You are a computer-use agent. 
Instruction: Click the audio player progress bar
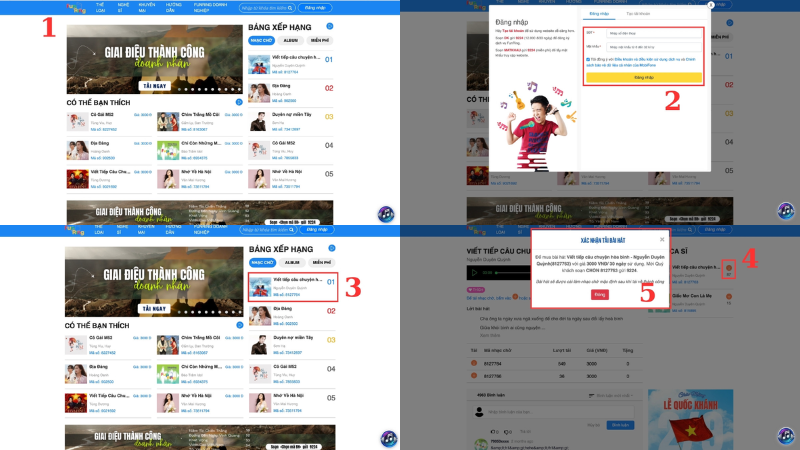(x=512, y=272)
